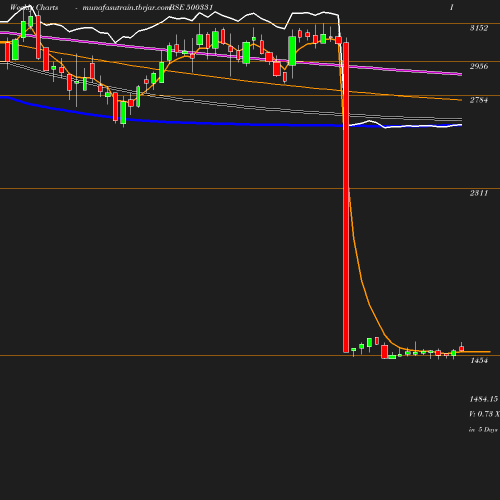The image size is (500, 500).
Task: Click the munafasutra website watermark text
Action: click(x=126, y=8)
